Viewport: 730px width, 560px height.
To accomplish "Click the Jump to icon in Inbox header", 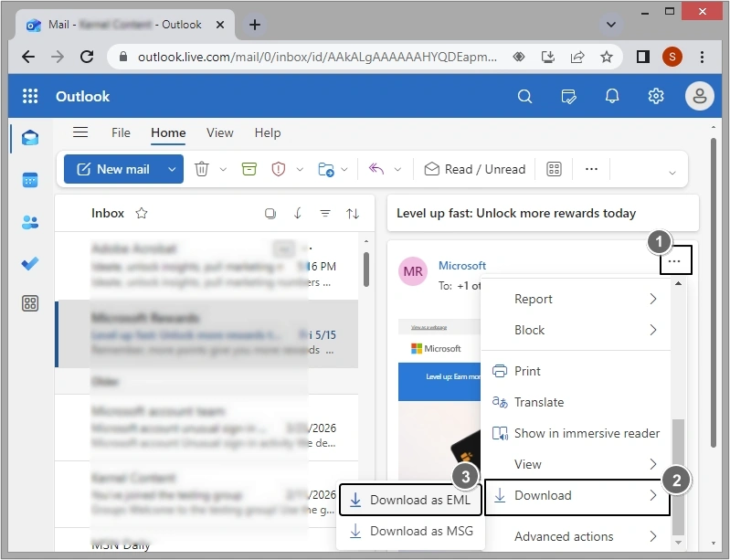I will (298, 213).
